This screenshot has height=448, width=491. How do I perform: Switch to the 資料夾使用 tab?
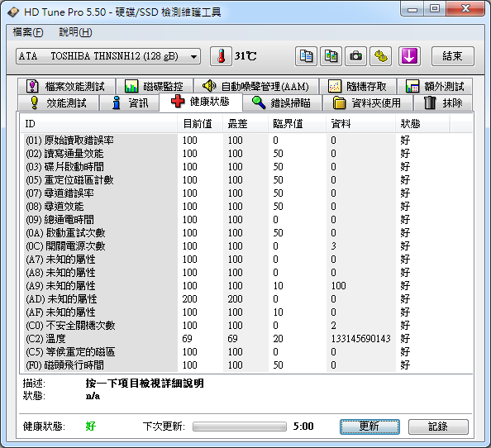[x=367, y=102]
